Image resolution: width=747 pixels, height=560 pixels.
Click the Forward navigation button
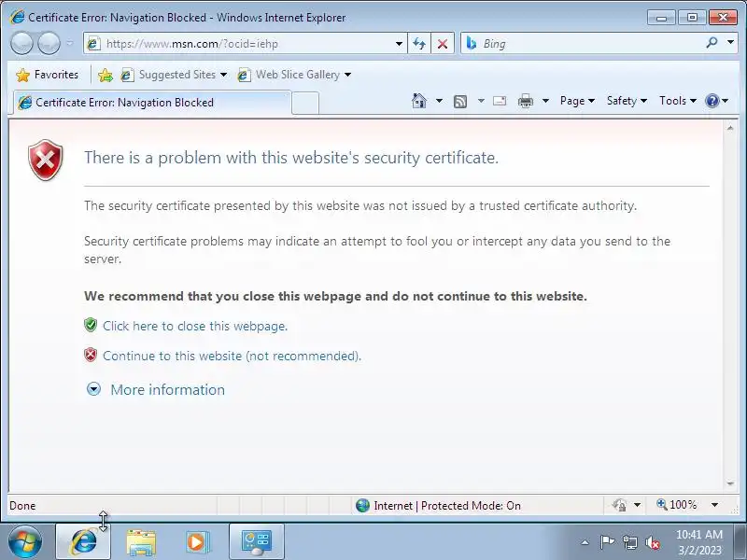(49, 43)
